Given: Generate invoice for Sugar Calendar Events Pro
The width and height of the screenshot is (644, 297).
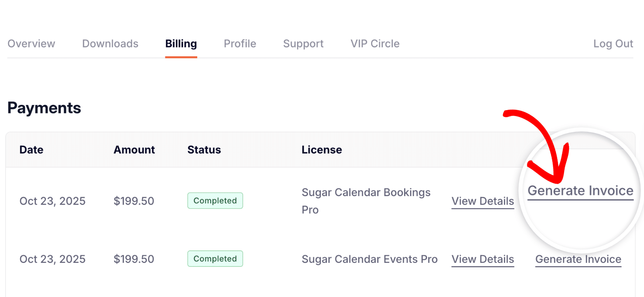Looking at the screenshot, I should click(x=578, y=260).
